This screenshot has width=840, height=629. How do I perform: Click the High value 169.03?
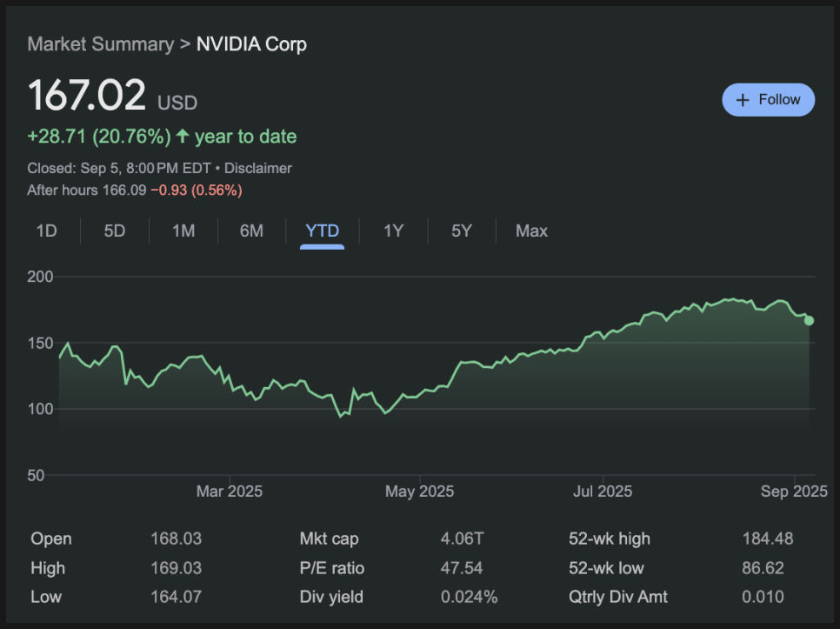click(x=177, y=568)
